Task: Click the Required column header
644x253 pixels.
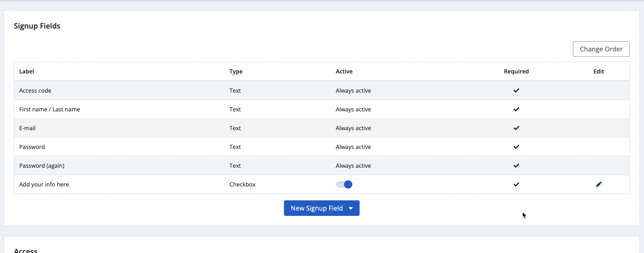Action: (x=516, y=71)
